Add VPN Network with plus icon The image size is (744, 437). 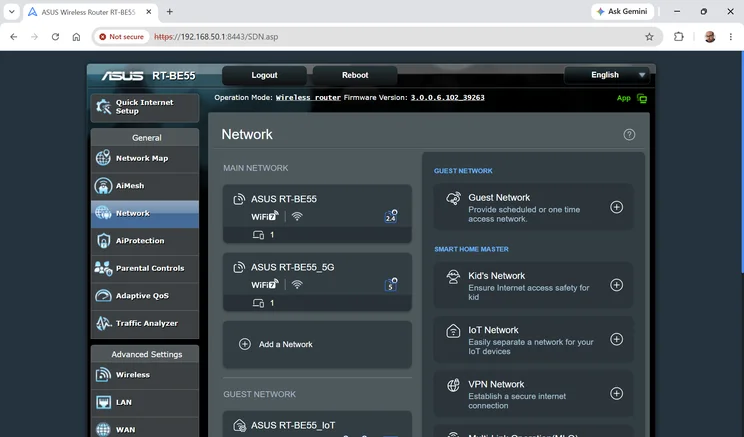tap(616, 394)
